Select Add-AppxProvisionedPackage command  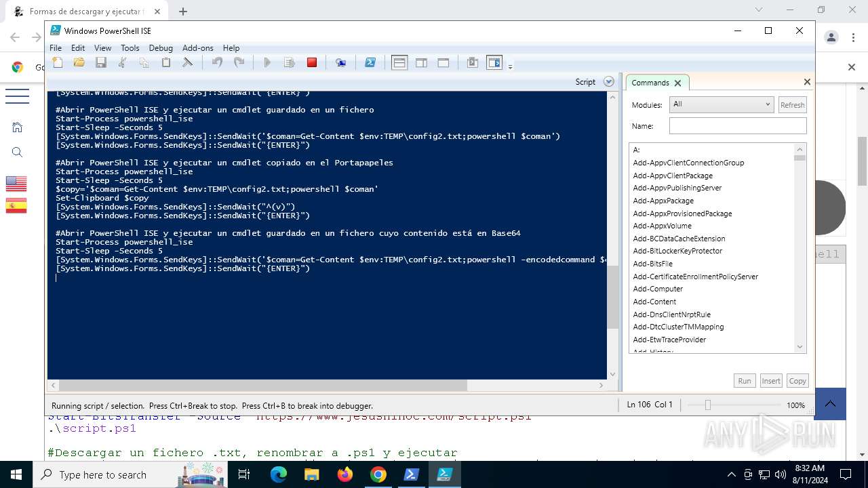tap(682, 213)
